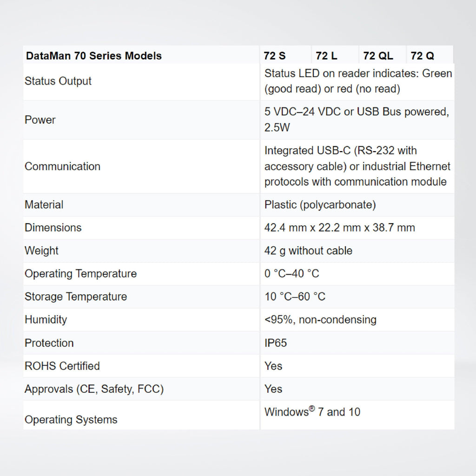The height and width of the screenshot is (476, 476).
Task: Select the Operating Systems row label
Action: [71, 420]
